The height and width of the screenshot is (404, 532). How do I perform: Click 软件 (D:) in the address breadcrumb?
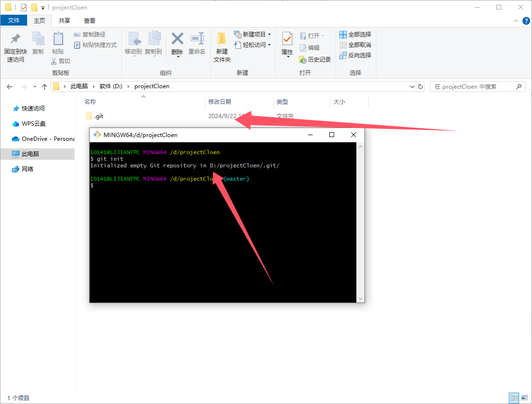tap(111, 86)
